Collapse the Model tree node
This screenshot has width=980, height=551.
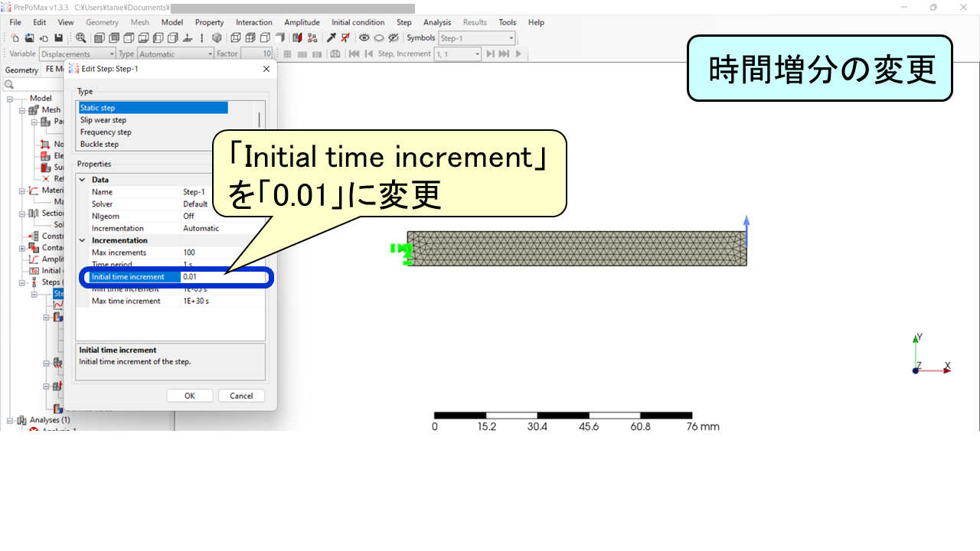click(x=11, y=98)
